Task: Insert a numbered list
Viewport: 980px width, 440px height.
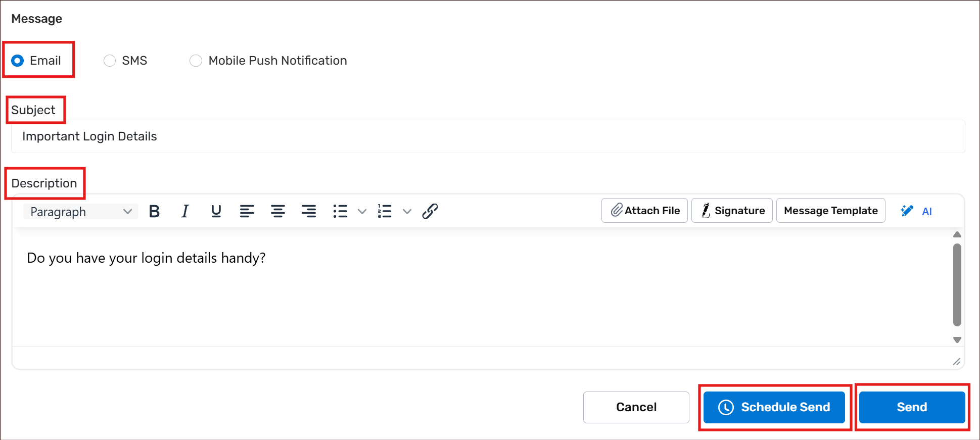Action: point(385,211)
